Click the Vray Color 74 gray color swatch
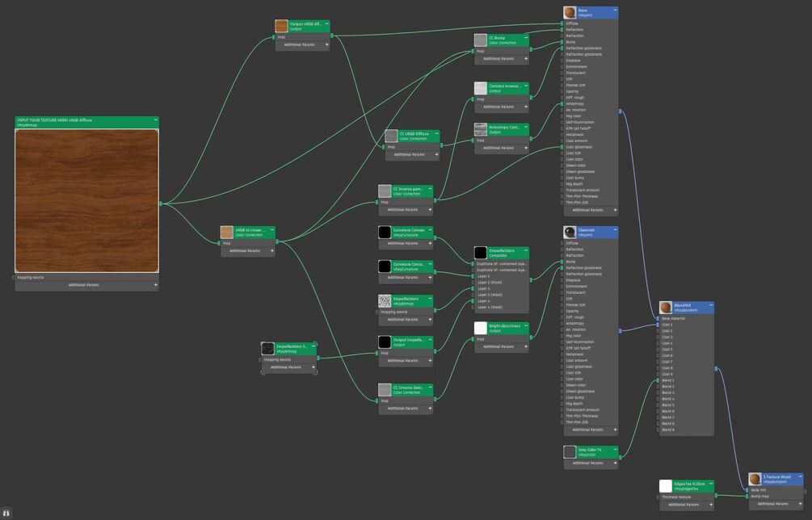The height and width of the screenshot is (520, 812). (570, 452)
